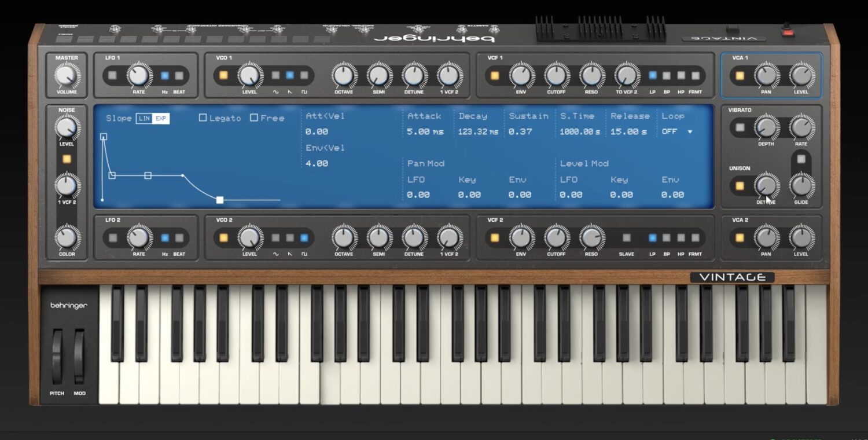This screenshot has width=868, height=440.
Task: Enable the VIBRATO power button
Action: tap(740, 127)
